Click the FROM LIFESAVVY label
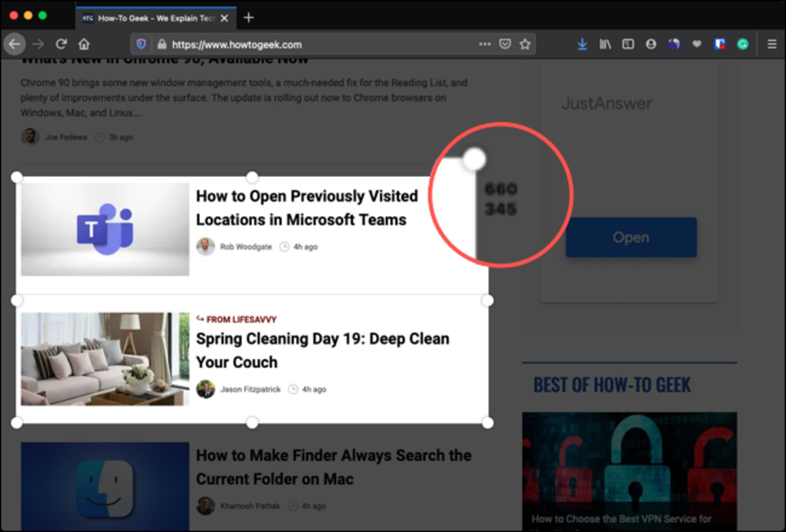The width and height of the screenshot is (786, 532). [x=242, y=319]
